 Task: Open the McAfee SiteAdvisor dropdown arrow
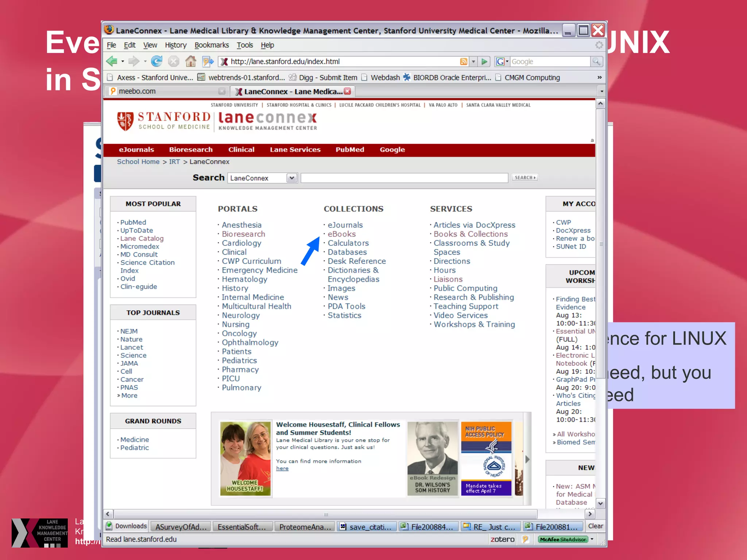592,539
